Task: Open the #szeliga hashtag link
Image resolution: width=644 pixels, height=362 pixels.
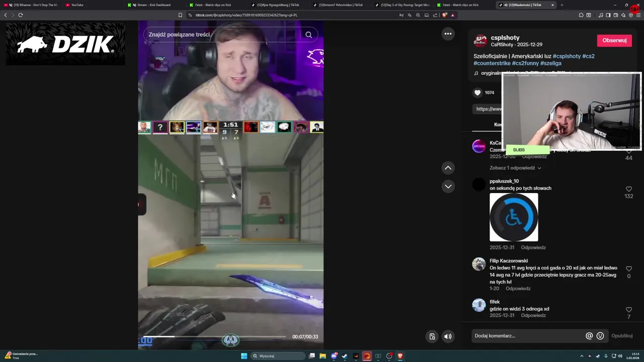Action: [551, 63]
